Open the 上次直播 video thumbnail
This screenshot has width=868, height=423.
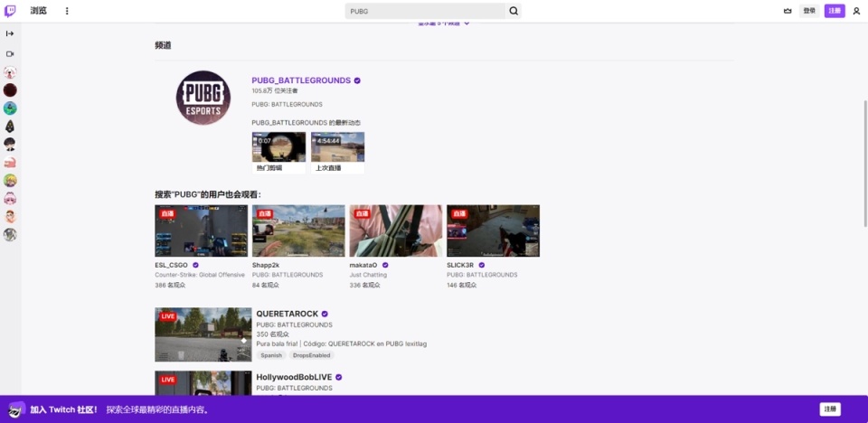click(x=337, y=146)
